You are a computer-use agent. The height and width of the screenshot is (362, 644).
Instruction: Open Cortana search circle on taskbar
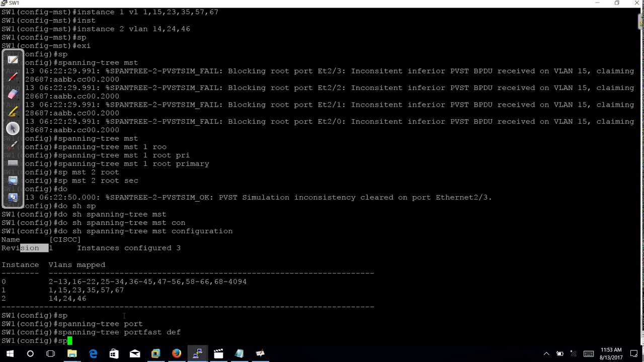(x=30, y=354)
